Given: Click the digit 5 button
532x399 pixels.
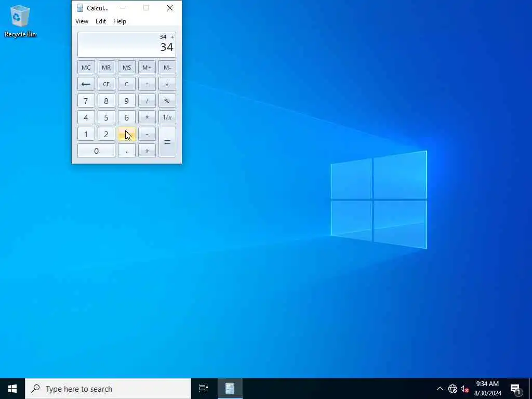Looking at the screenshot, I should pyautogui.click(x=106, y=117).
